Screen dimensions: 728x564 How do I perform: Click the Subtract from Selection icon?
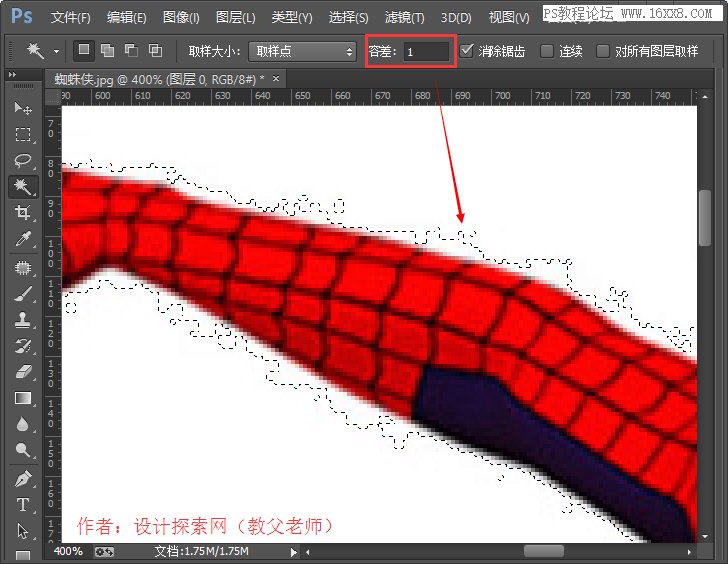[131, 50]
